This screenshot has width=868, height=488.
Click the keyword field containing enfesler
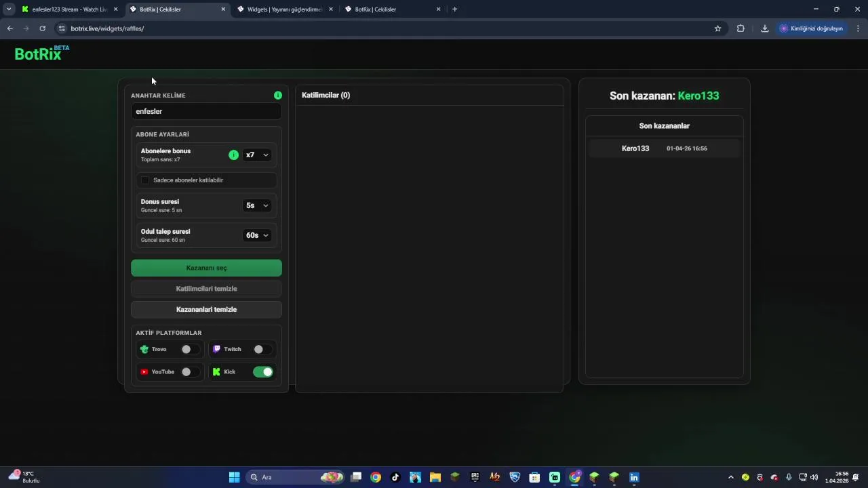(206, 111)
